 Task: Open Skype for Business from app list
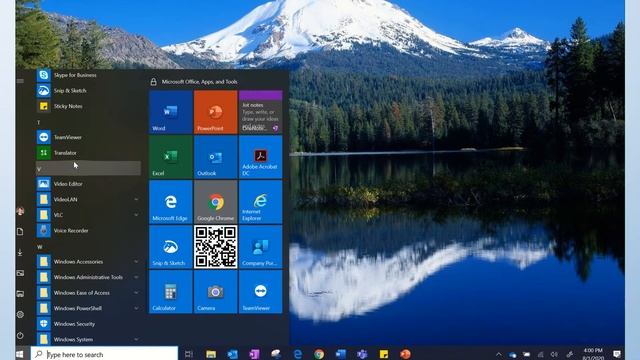[88, 75]
